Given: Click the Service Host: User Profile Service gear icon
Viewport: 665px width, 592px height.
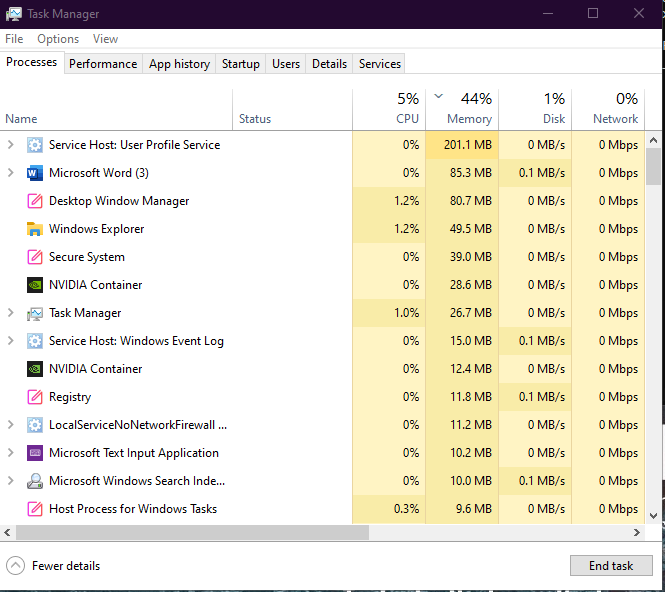Looking at the screenshot, I should [35, 145].
